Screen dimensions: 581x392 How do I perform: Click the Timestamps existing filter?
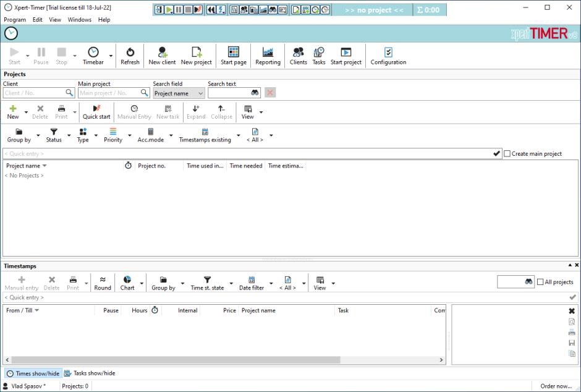205,135
